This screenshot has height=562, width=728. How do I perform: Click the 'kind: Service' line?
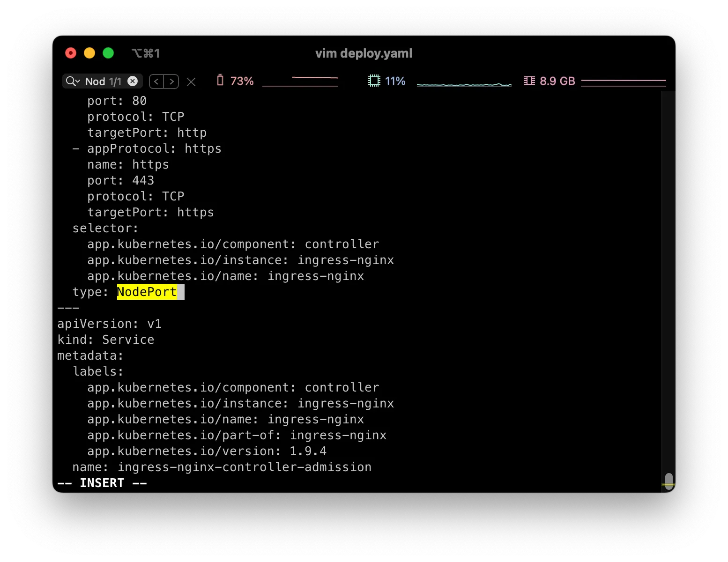point(105,340)
